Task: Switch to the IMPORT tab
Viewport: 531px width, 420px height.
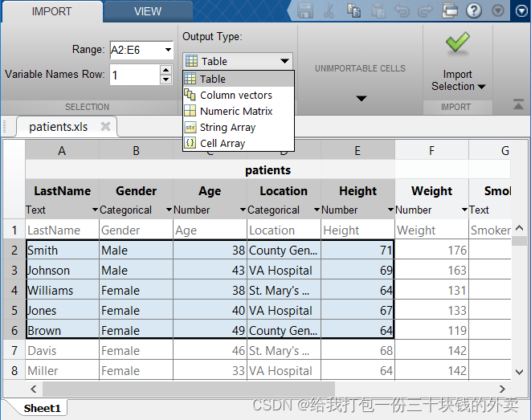Action: click(51, 11)
